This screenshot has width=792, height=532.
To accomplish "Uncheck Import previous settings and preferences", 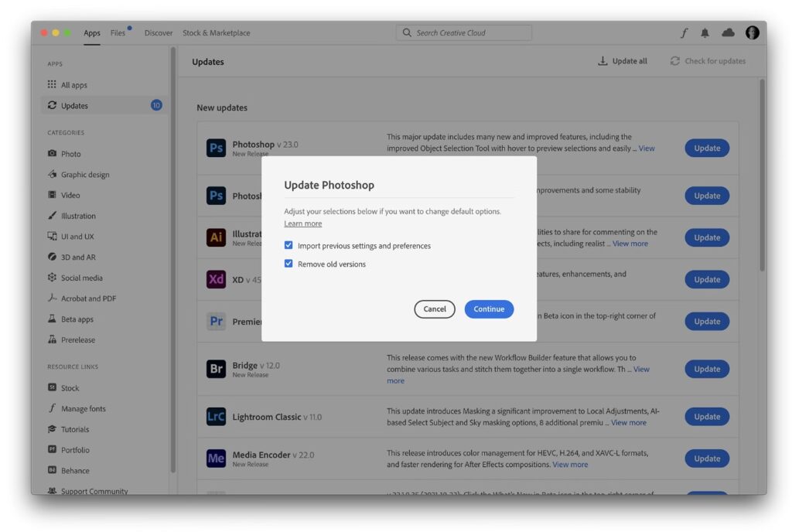I will click(288, 245).
